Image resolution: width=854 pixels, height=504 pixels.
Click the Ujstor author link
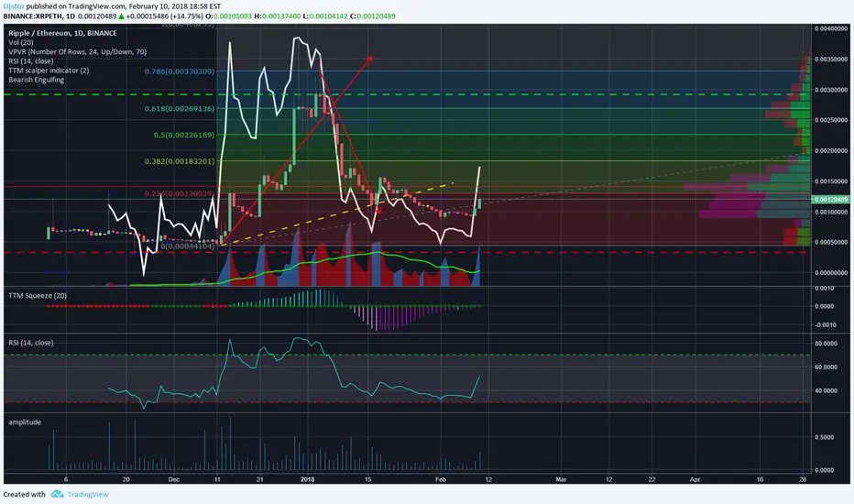click(x=14, y=6)
